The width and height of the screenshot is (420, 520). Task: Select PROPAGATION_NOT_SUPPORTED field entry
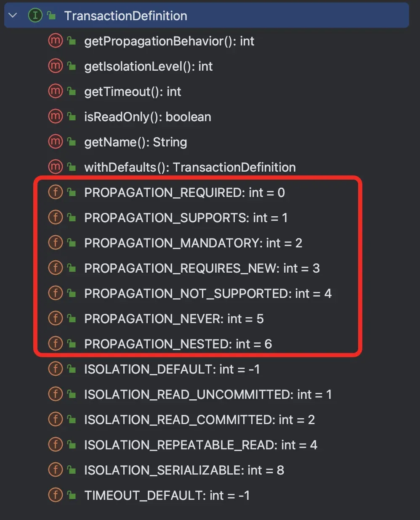point(208,293)
